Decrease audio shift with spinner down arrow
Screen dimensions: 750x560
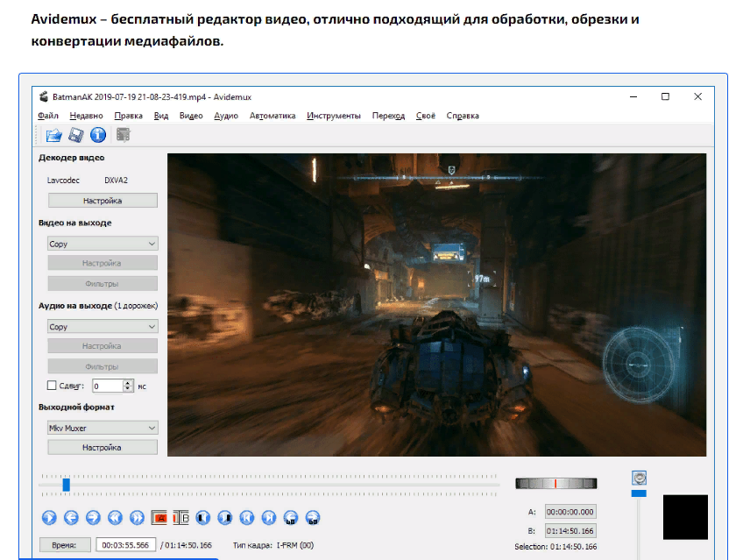[x=128, y=389]
